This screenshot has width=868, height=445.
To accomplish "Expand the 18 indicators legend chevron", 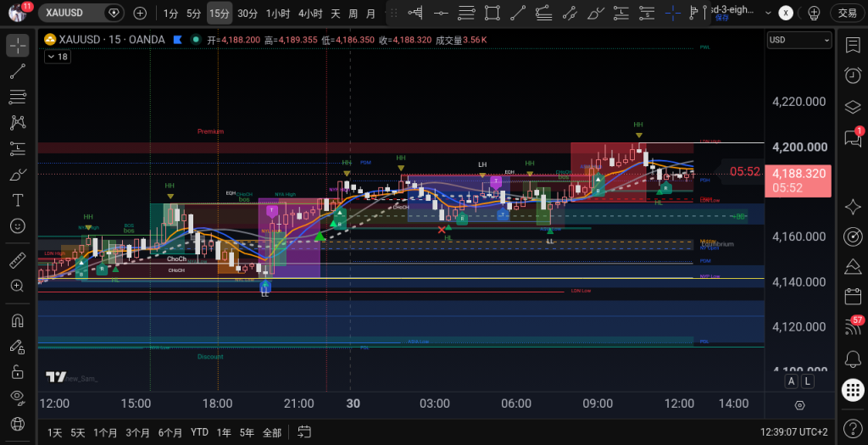I will 57,57.
